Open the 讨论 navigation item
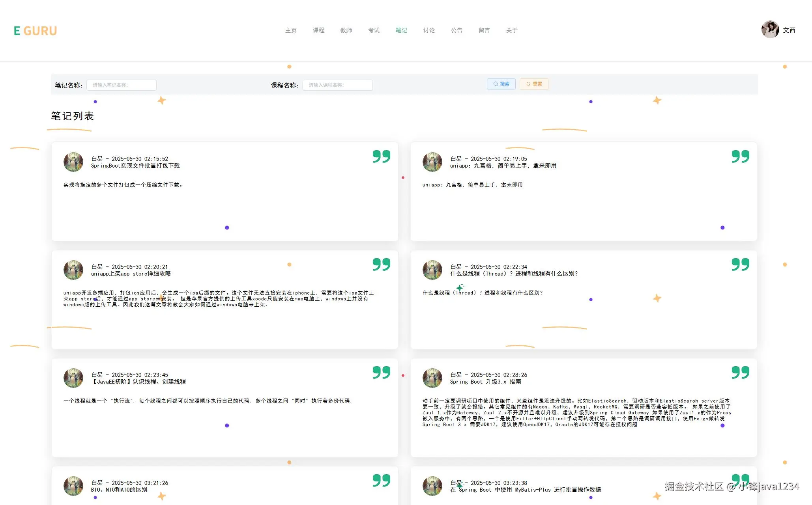This screenshot has width=812, height=505. (x=429, y=30)
